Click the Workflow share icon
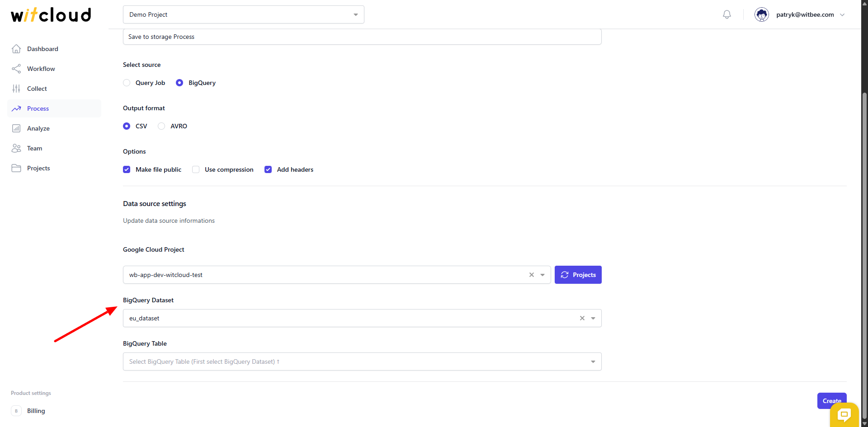Image resolution: width=868 pixels, height=427 pixels. 16,69
